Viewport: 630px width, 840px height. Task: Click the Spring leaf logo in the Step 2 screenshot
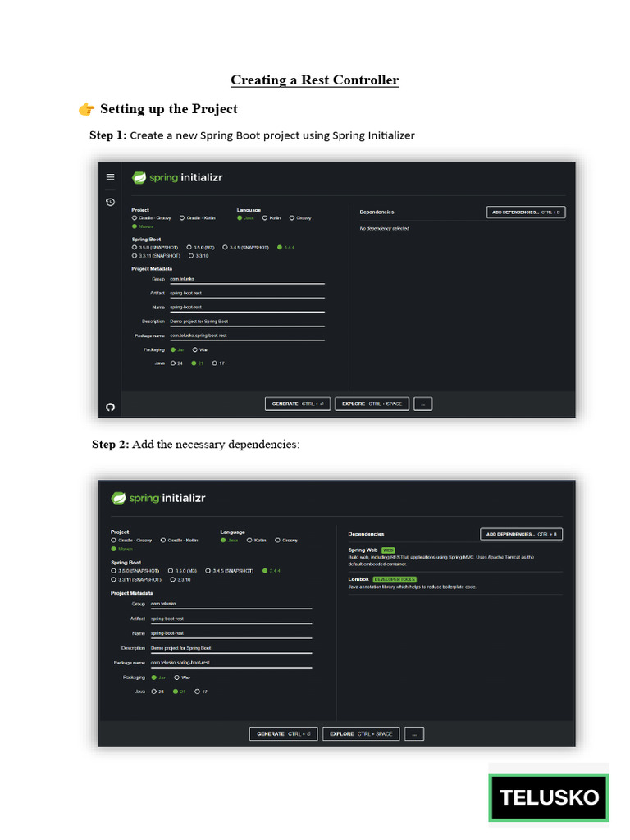click(119, 498)
